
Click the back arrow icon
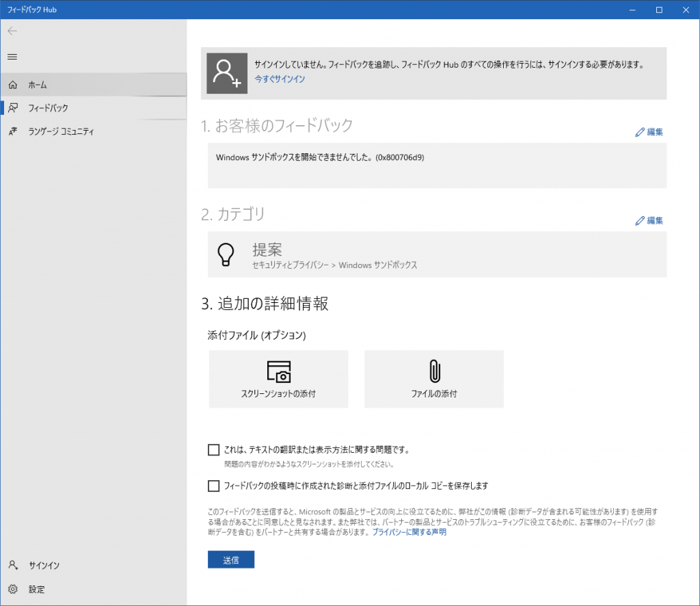pos(12,31)
